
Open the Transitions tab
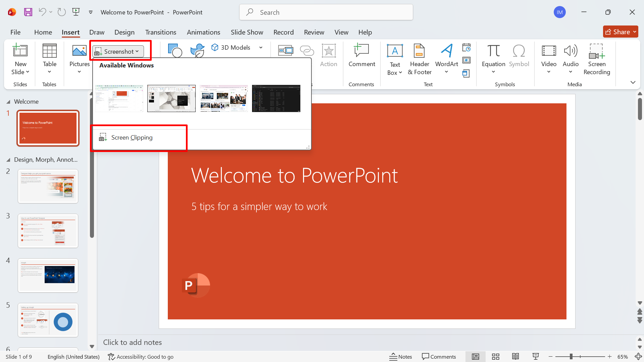tap(161, 32)
